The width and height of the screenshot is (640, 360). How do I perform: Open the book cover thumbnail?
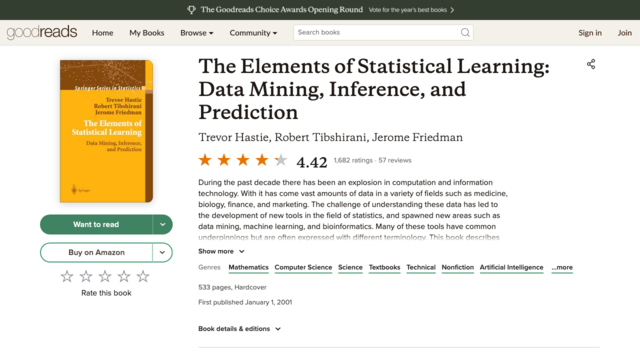107,131
